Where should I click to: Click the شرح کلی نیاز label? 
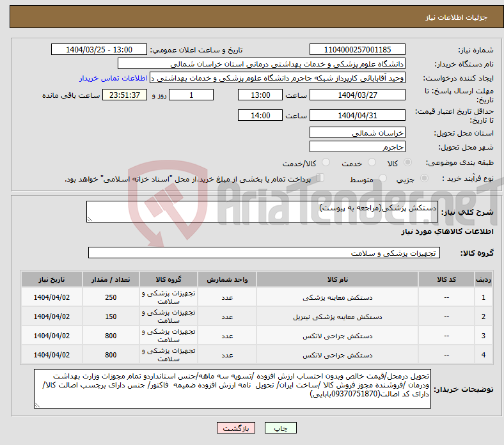tap(468, 212)
